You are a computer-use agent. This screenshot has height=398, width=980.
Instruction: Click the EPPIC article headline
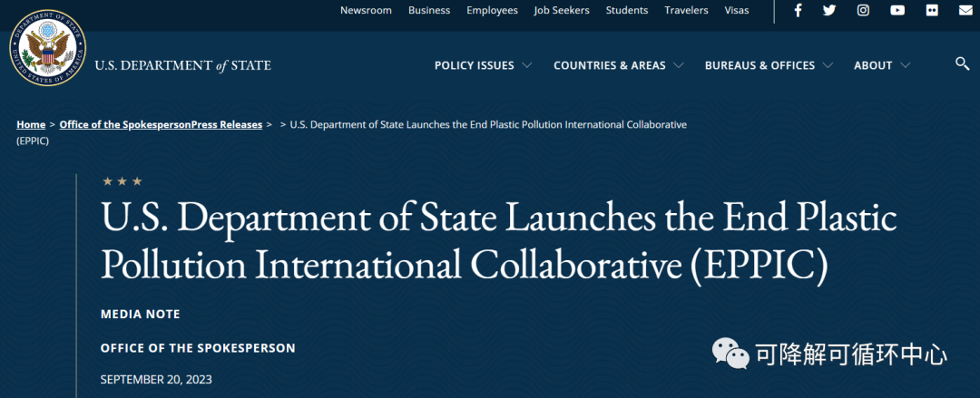[x=498, y=240]
